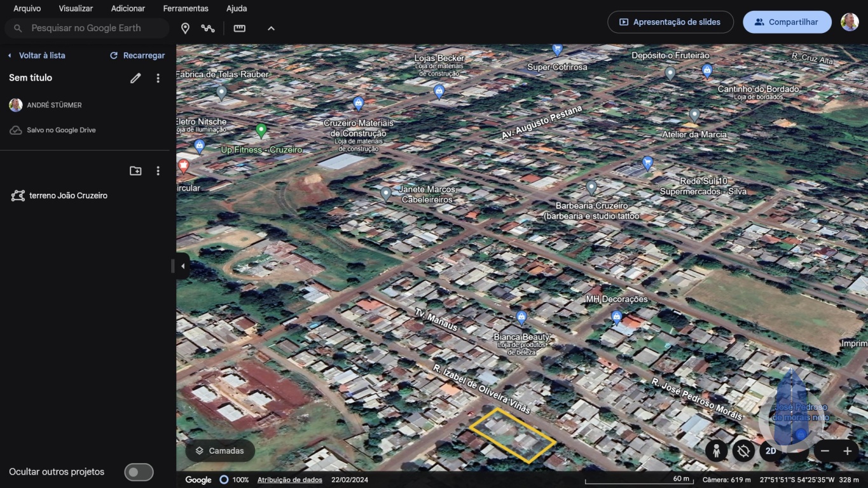Open the Ajuda menu
The height and width of the screenshot is (488, 868).
237,8
